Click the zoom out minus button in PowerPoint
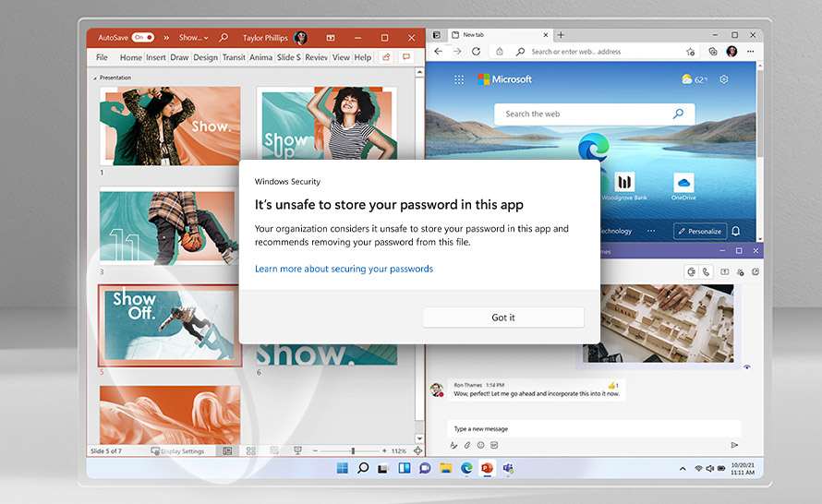The height and width of the screenshot is (504, 822). click(x=315, y=451)
